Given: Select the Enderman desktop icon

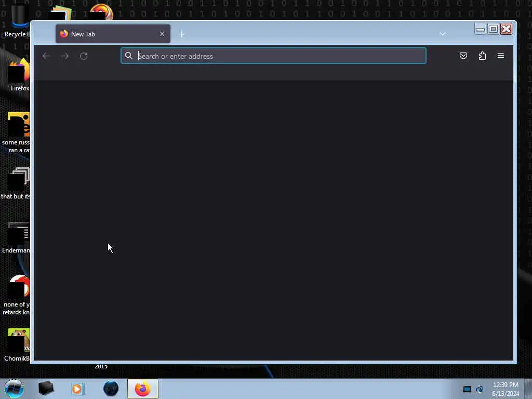Looking at the screenshot, I should coord(16,237).
